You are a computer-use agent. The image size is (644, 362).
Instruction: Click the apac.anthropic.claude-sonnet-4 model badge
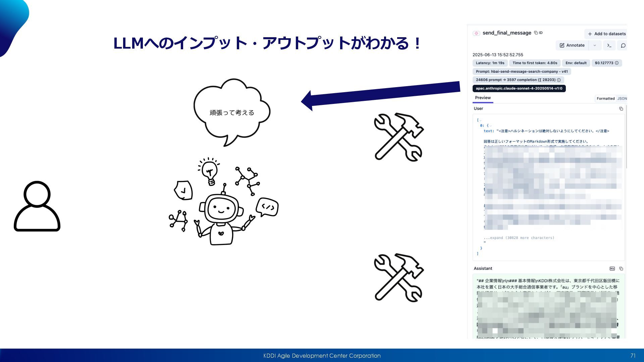(x=519, y=88)
